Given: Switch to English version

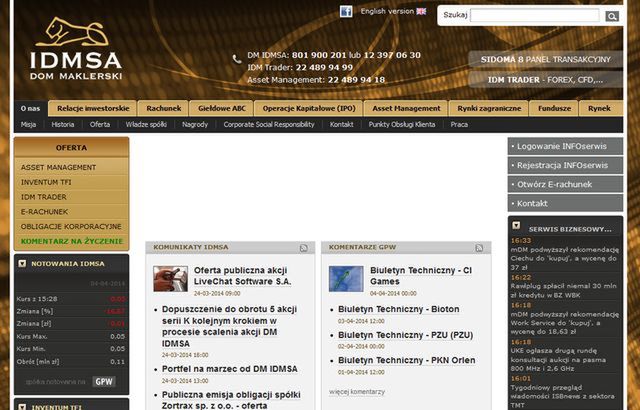Looking at the screenshot, I should click(387, 11).
